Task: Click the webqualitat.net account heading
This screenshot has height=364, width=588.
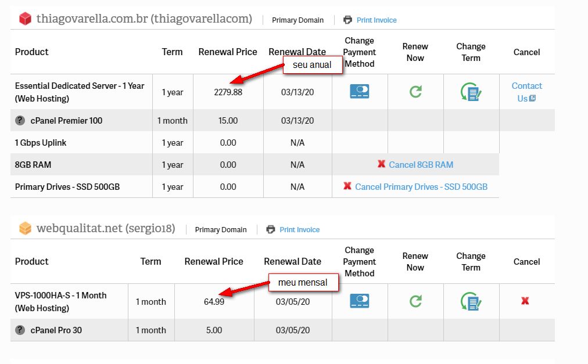Action: (106, 229)
